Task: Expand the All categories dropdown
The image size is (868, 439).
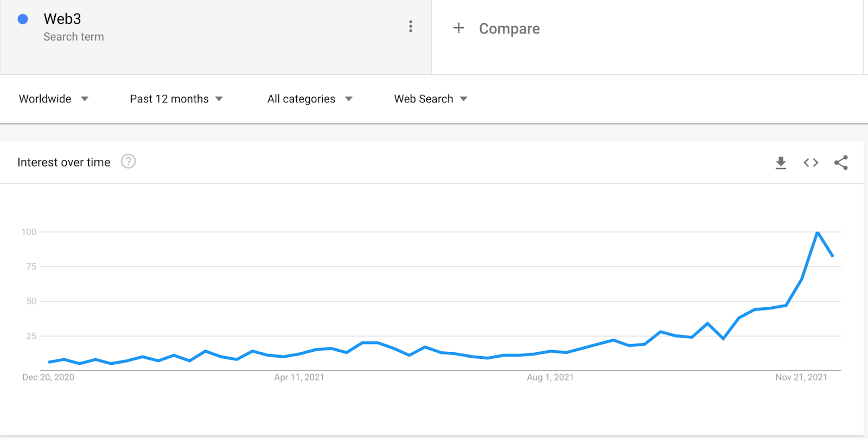Action: pos(309,99)
